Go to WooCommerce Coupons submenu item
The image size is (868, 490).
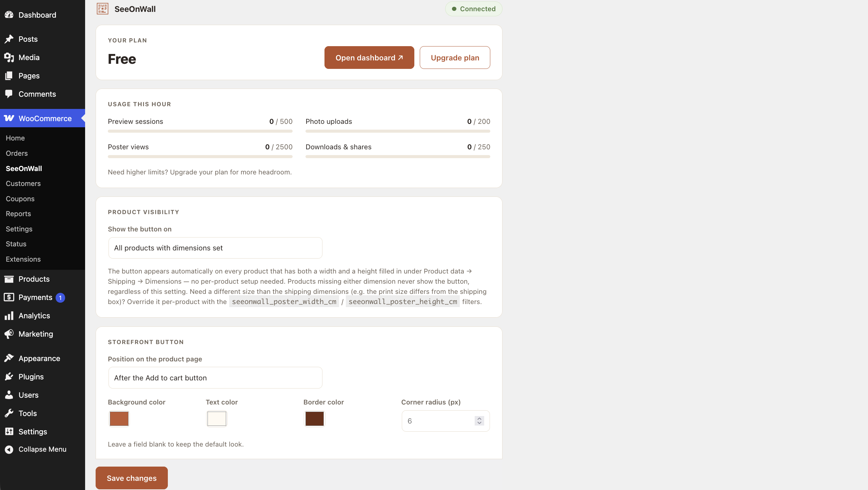[20, 199]
